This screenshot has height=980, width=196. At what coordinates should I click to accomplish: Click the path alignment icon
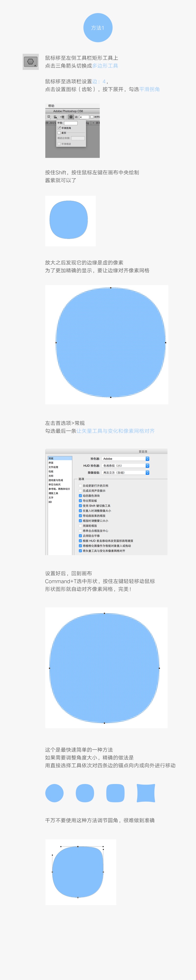tap(56, 117)
